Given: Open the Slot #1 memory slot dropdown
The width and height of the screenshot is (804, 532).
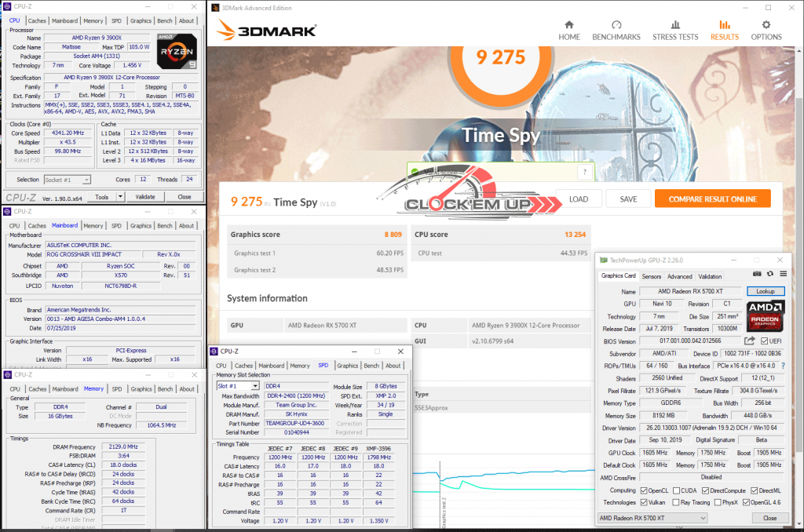Looking at the screenshot, I should (x=237, y=386).
